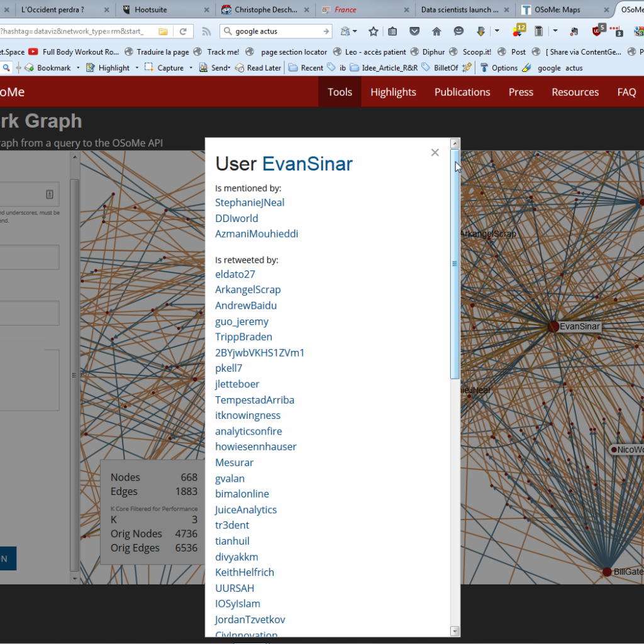Click the popup scrollbar down arrow

(455, 631)
